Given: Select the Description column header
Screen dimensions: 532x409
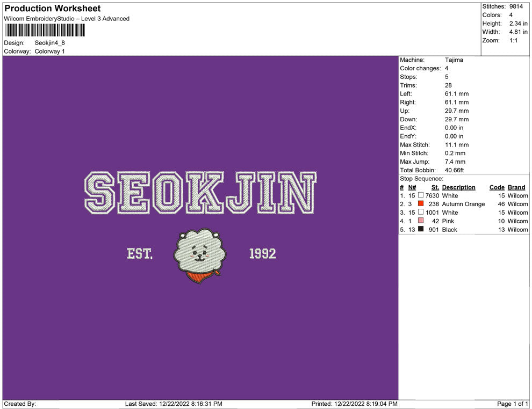Looking at the screenshot, I should (x=460, y=187).
